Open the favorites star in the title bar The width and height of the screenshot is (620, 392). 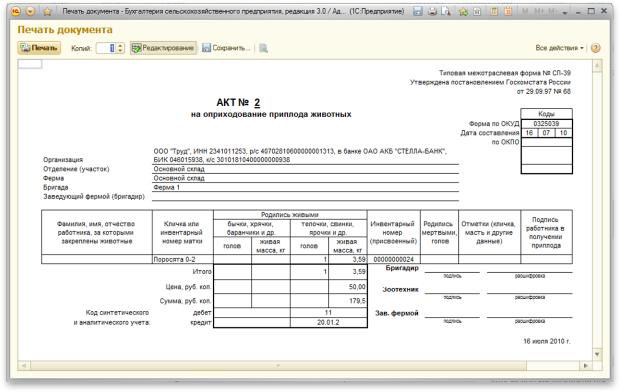pyautogui.click(x=47, y=11)
